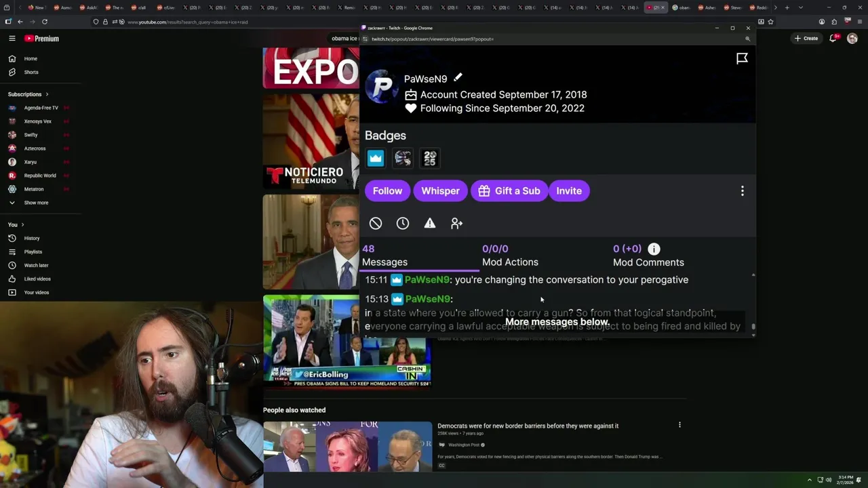Switch to the Mod Comments tab

(648, 256)
